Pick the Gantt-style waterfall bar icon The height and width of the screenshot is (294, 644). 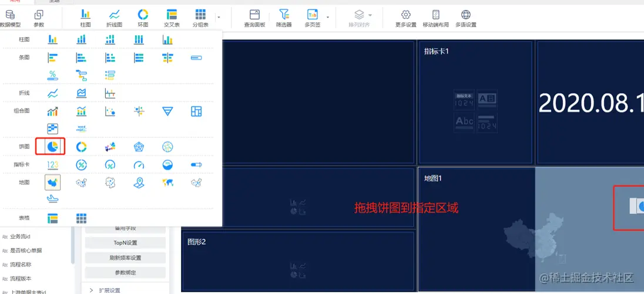click(x=81, y=75)
